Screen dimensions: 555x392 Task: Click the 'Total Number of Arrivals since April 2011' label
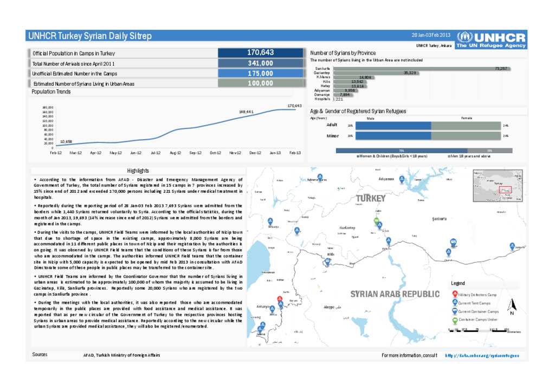(x=74, y=64)
